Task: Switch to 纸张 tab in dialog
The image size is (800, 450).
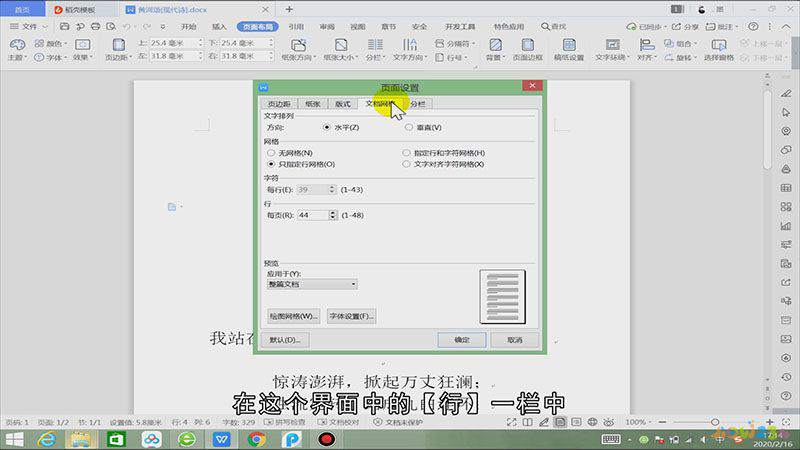Action: coord(312,104)
